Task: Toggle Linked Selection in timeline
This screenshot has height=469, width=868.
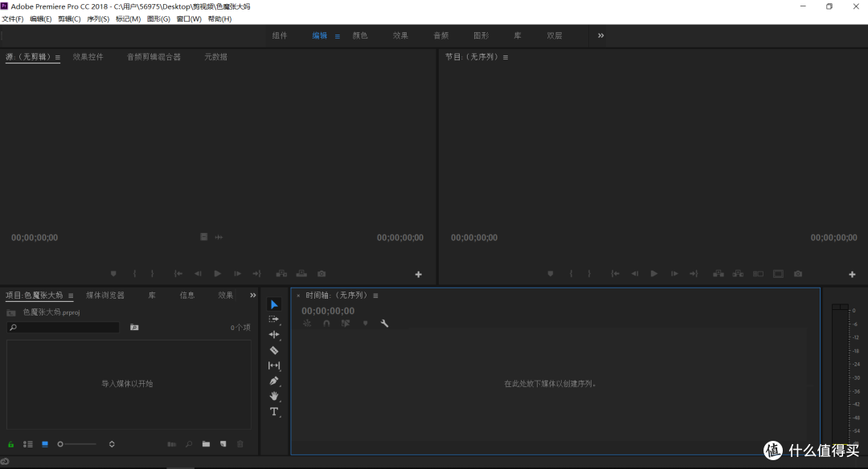Action: tap(346, 324)
